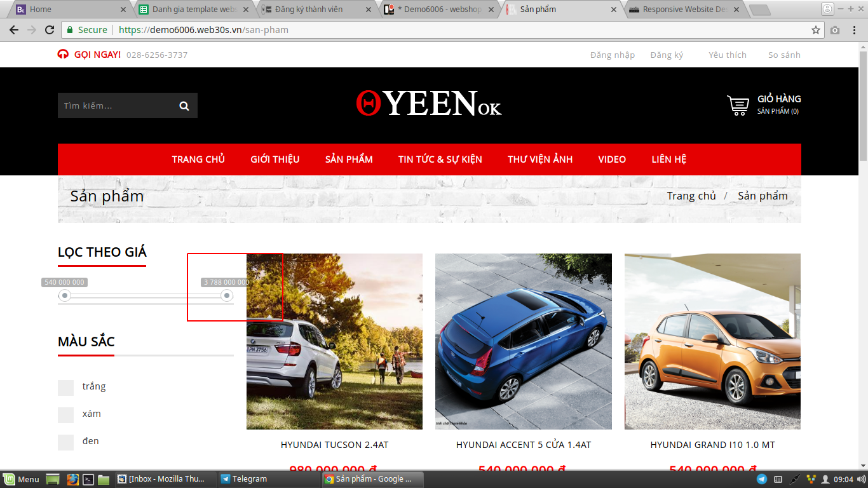The width and height of the screenshot is (868, 488).
Task: Click the show desktop icon in taskbar
Action: click(x=53, y=479)
